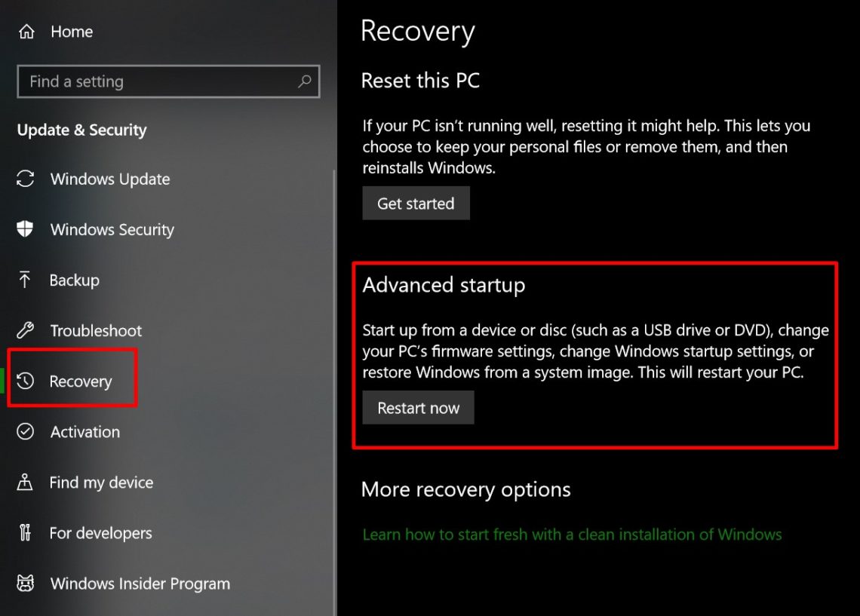Click the Activation checkmark icon
The height and width of the screenshot is (616, 860).
coord(26,432)
